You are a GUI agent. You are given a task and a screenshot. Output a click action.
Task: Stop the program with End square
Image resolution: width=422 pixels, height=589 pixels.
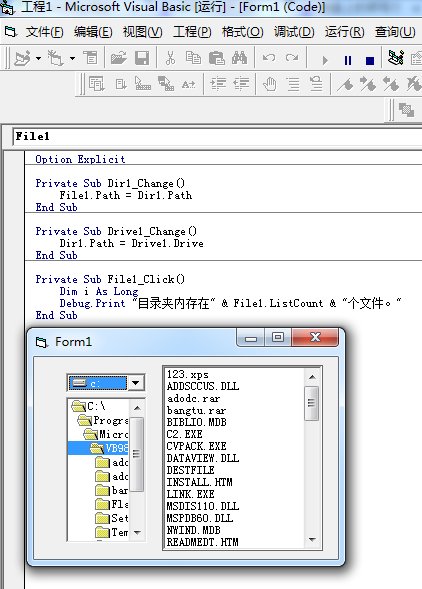pyautogui.click(x=370, y=60)
